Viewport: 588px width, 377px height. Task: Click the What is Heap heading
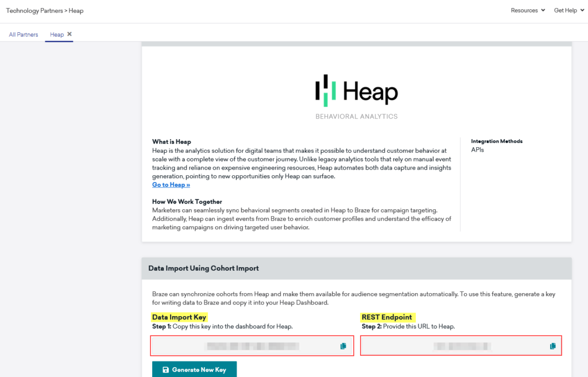tap(172, 141)
